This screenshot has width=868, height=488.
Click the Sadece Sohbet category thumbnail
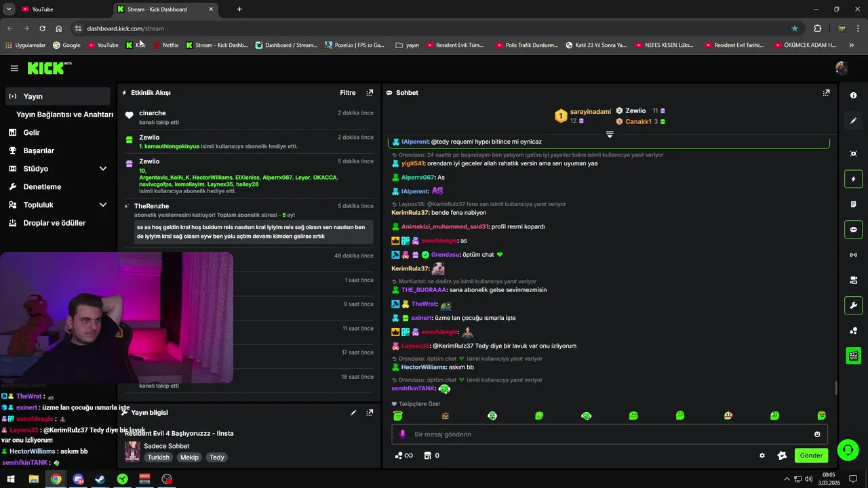pos(133,451)
